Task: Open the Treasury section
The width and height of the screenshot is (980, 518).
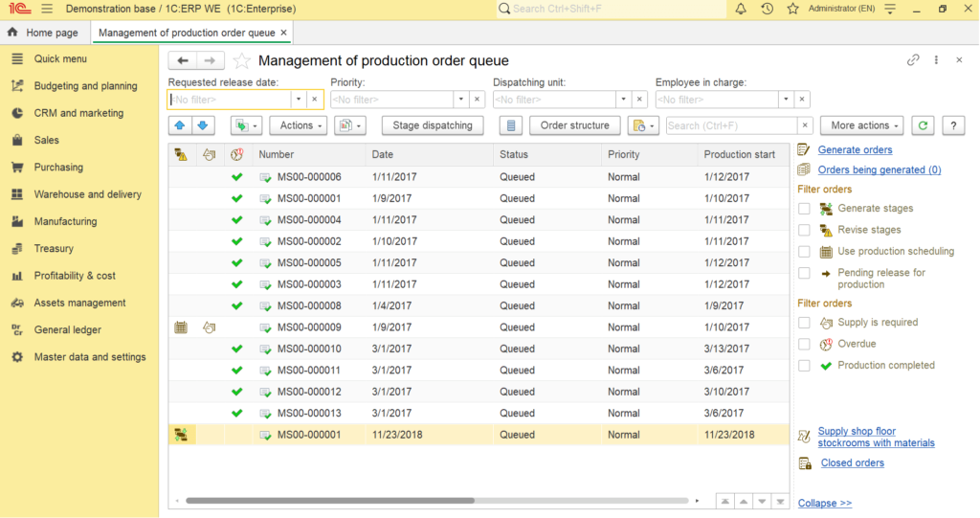Action: coord(54,248)
